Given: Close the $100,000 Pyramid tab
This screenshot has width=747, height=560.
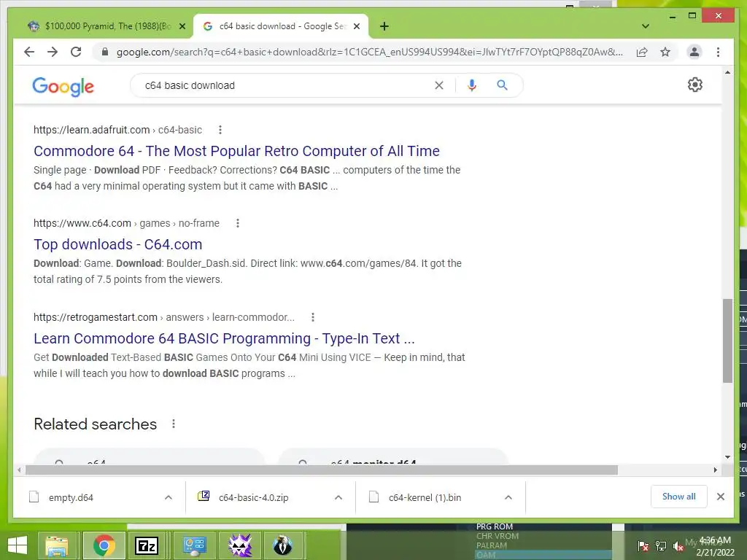Looking at the screenshot, I should pyautogui.click(x=182, y=26).
